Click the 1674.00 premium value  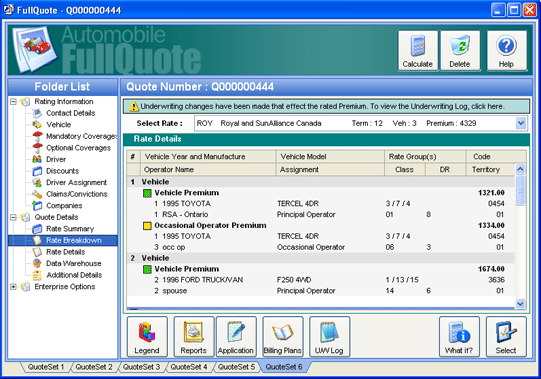[x=491, y=269]
